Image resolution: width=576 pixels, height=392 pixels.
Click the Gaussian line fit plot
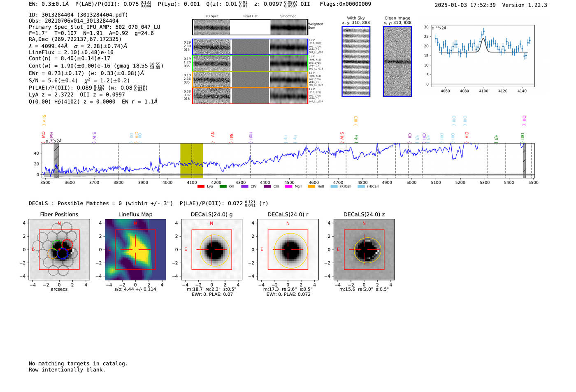tap(482, 56)
